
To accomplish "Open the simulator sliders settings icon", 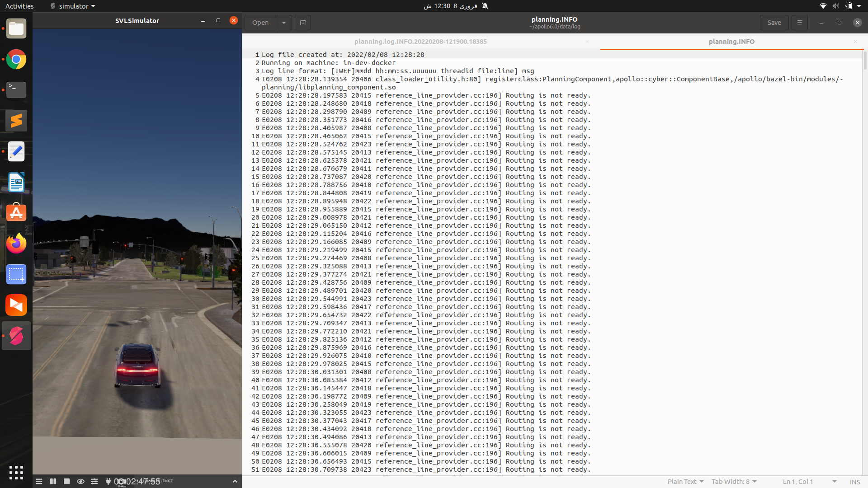I will tap(94, 481).
